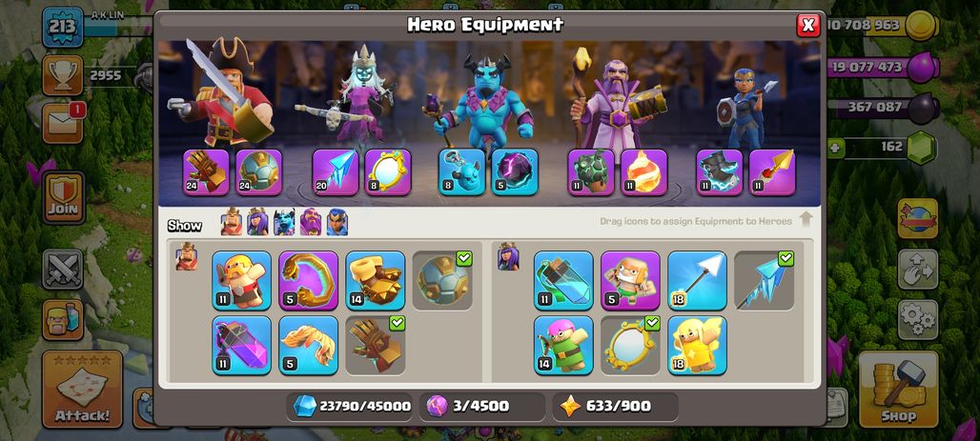Open the Shop button
Image resolution: width=980 pixels, height=441 pixels.
[898, 390]
